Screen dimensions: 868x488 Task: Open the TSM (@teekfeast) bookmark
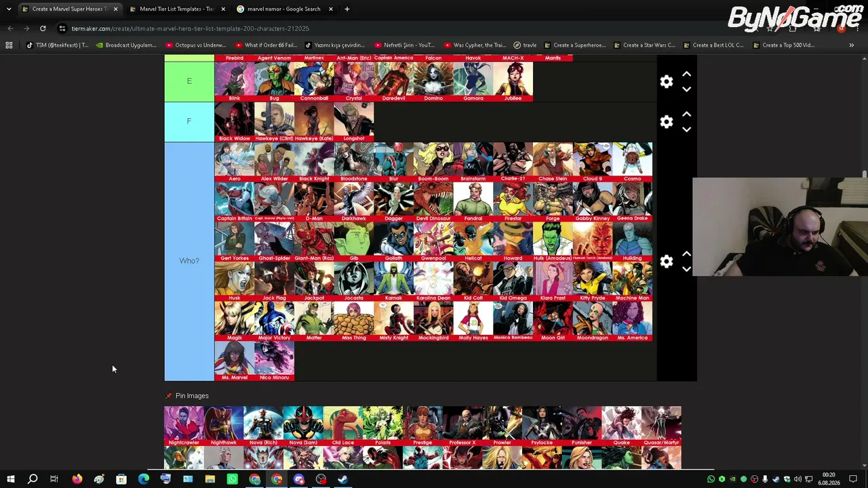pyautogui.click(x=57, y=45)
